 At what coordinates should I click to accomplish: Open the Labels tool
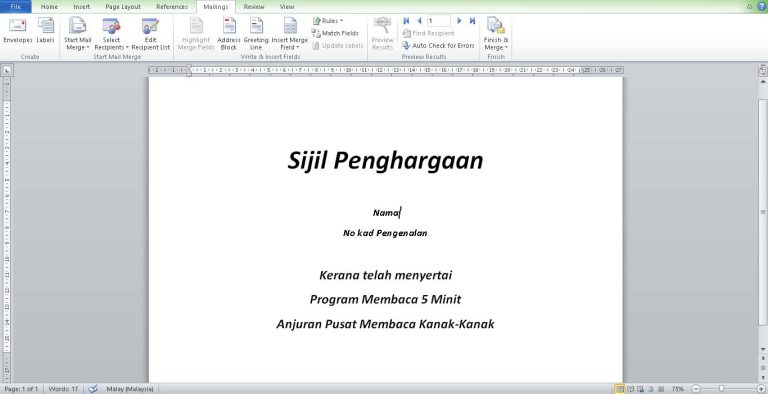[46, 31]
